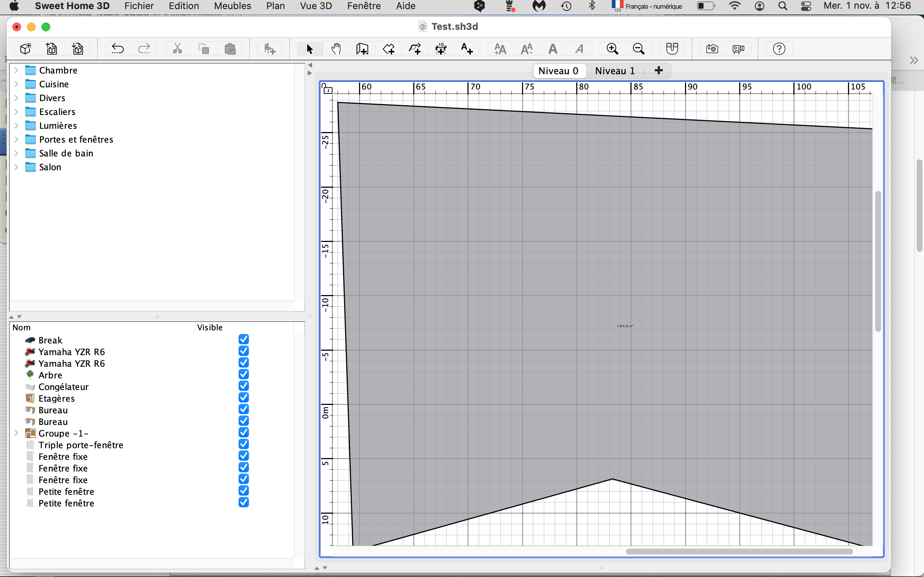
Task: Redo the last action
Action: tap(144, 49)
